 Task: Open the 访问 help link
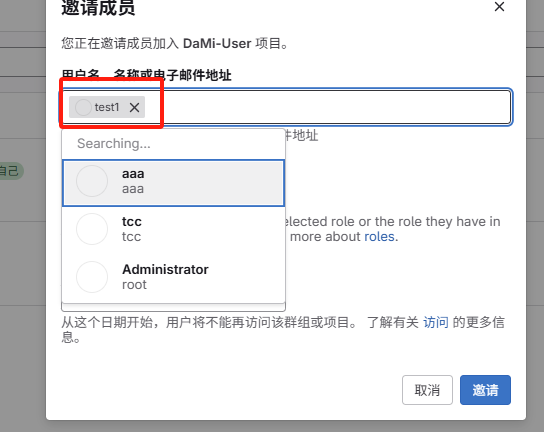[x=436, y=322]
